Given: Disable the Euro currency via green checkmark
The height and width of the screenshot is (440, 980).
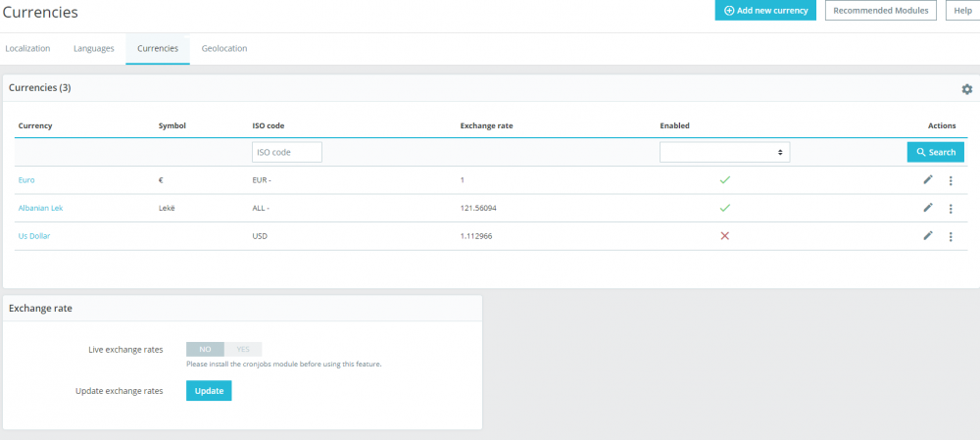Looking at the screenshot, I should pyautogui.click(x=725, y=180).
